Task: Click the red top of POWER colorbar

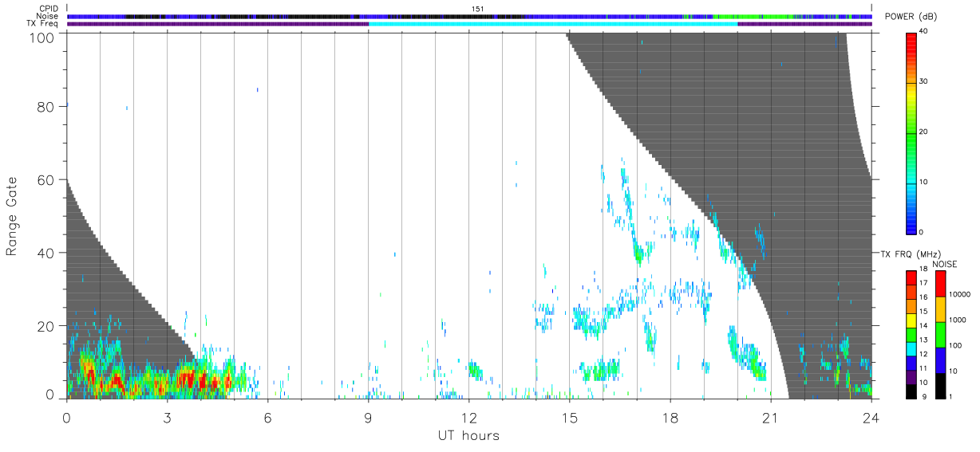Action: point(911,44)
